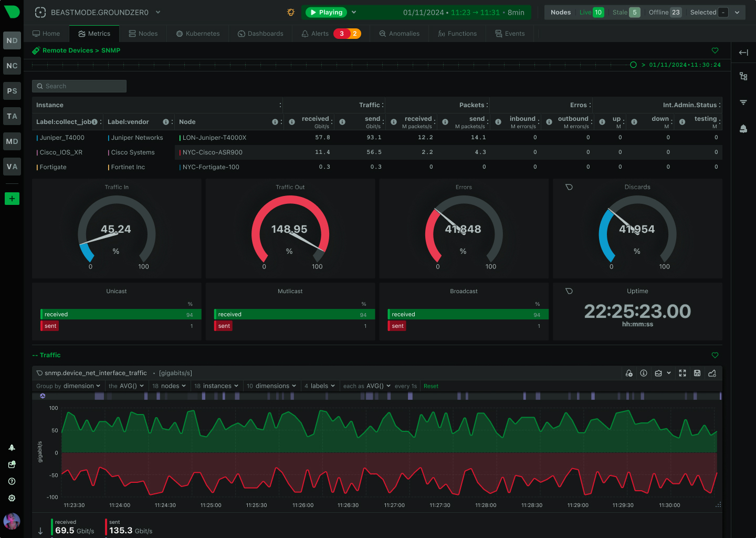Save the traffic chart image
Image resolution: width=756 pixels, height=538 pixels.
697,373
